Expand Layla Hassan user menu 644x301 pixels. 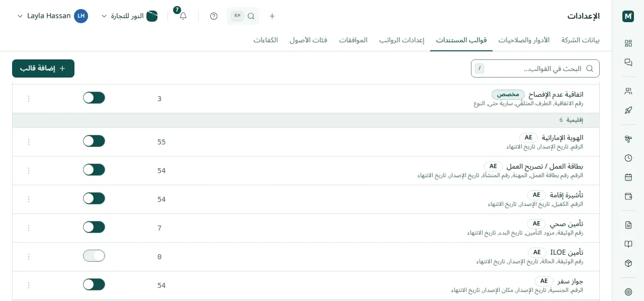tap(52, 16)
